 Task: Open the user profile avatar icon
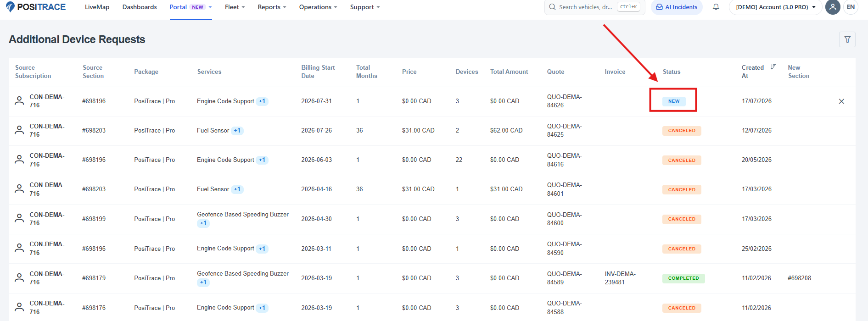coord(833,7)
